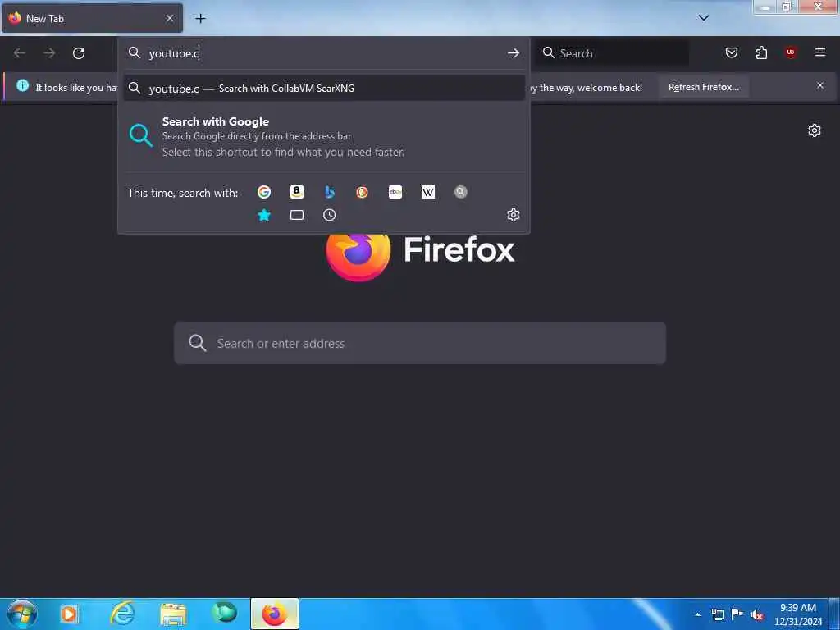The width and height of the screenshot is (840, 630).
Task: Click the Refresh Firefox… button
Action: (703, 87)
